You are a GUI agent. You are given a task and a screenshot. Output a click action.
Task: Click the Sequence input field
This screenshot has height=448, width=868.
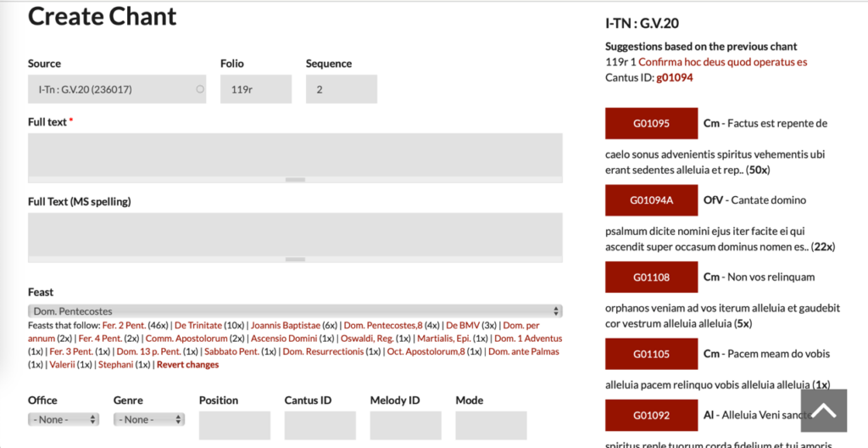coord(341,89)
